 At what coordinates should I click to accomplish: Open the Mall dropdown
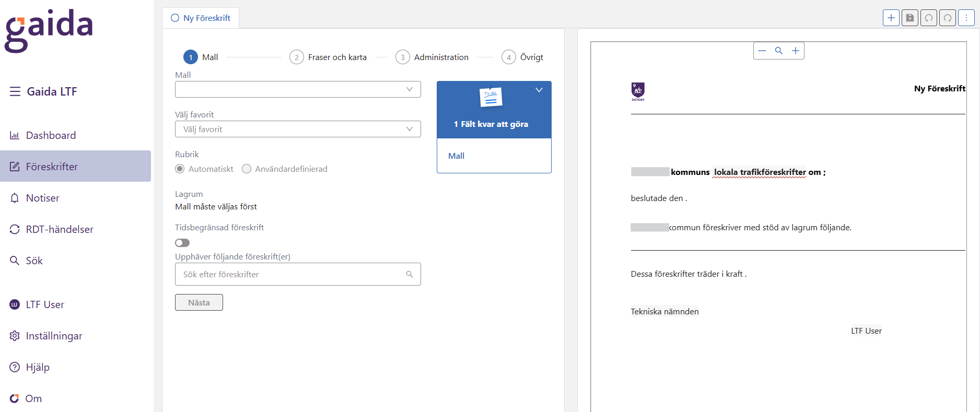click(298, 89)
